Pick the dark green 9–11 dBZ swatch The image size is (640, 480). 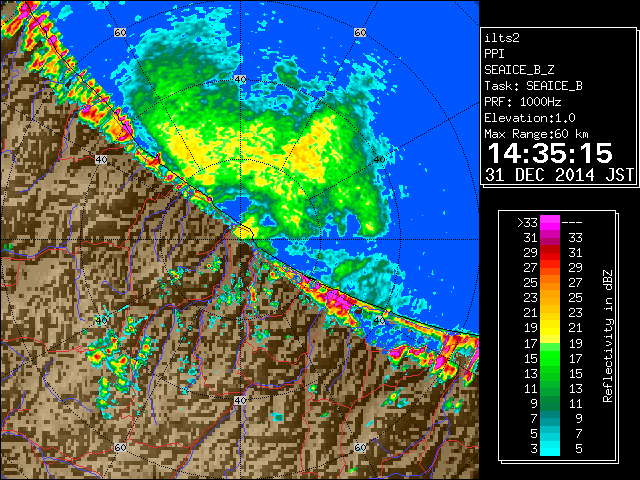tap(550, 403)
